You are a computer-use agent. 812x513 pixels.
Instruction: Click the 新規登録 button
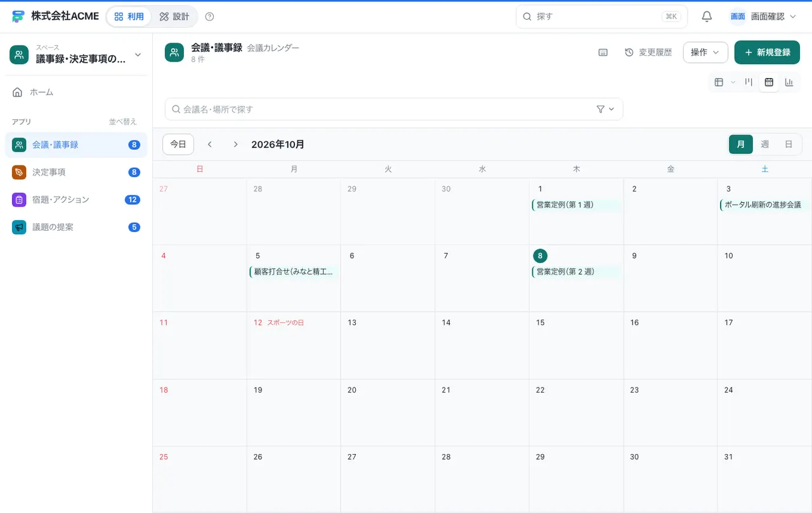click(x=767, y=53)
